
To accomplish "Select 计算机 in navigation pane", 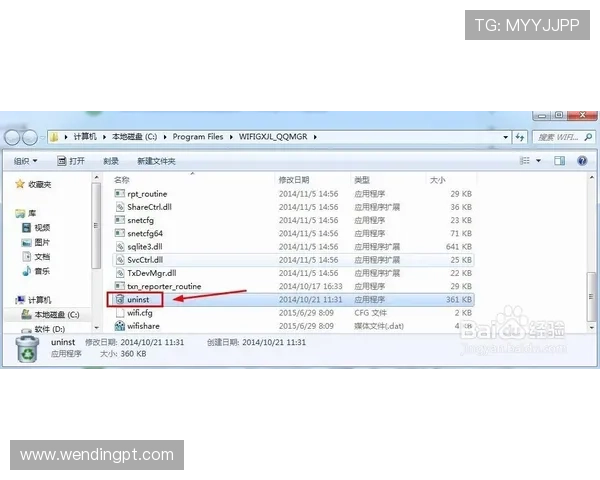I will [x=33, y=300].
